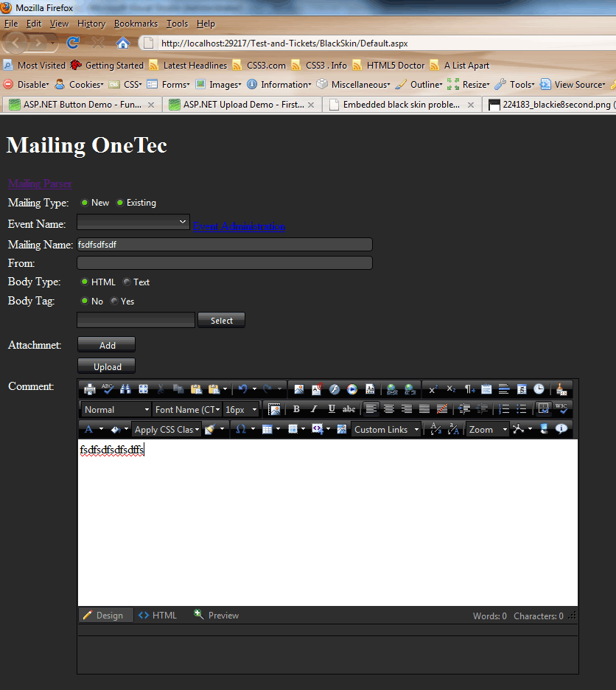Switch to ASP.NET Upload Demo tab
The width and height of the screenshot is (616, 690).
pyautogui.click(x=242, y=105)
